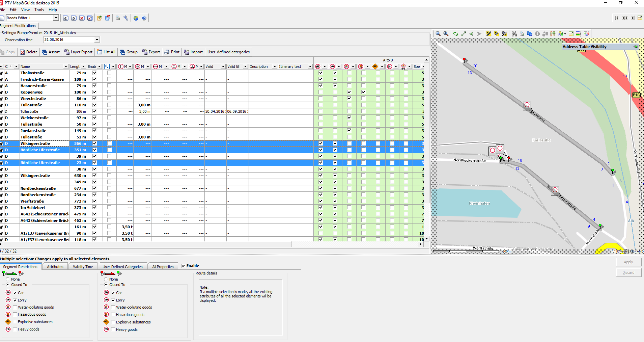The image size is (644, 342).
Task: Click the zoom out magnifier in map toolbar
Action: click(x=438, y=34)
